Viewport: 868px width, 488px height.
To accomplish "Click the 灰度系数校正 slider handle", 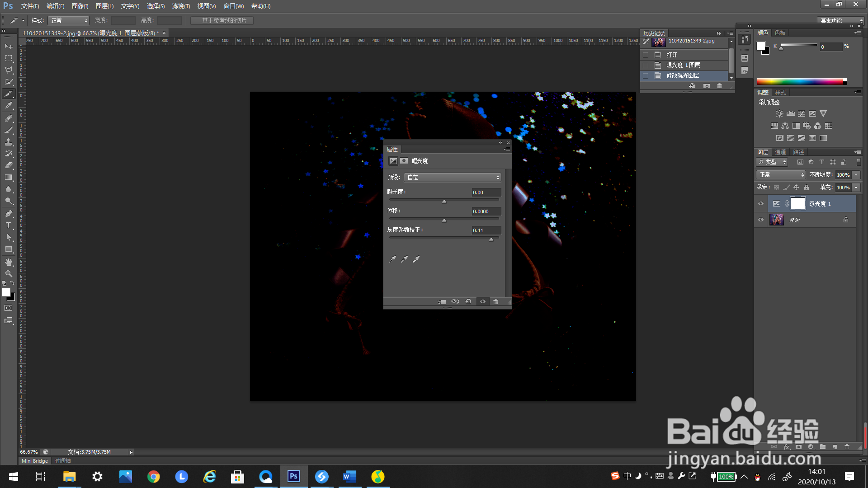I will pyautogui.click(x=491, y=239).
